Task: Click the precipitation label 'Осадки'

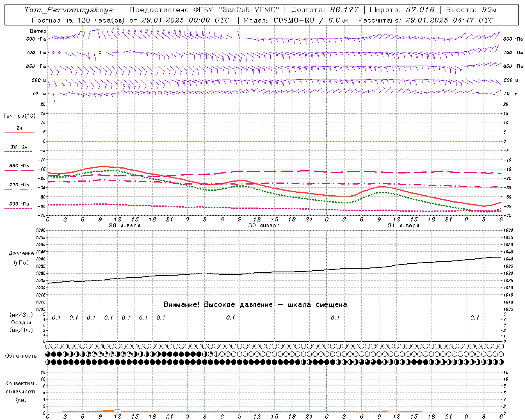Action: 21,322
